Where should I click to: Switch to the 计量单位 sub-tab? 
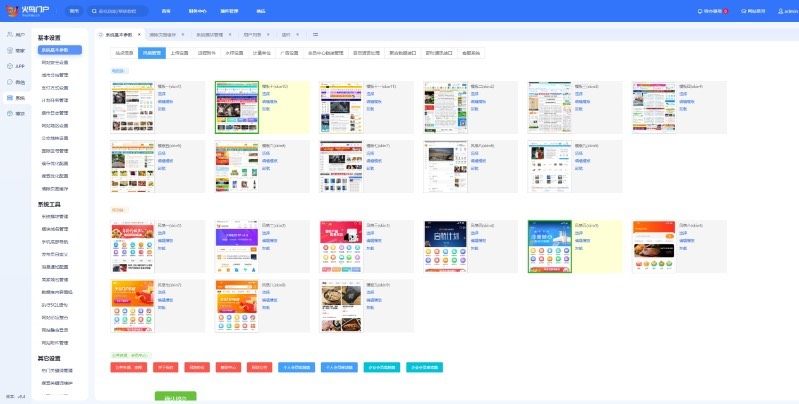click(x=262, y=53)
